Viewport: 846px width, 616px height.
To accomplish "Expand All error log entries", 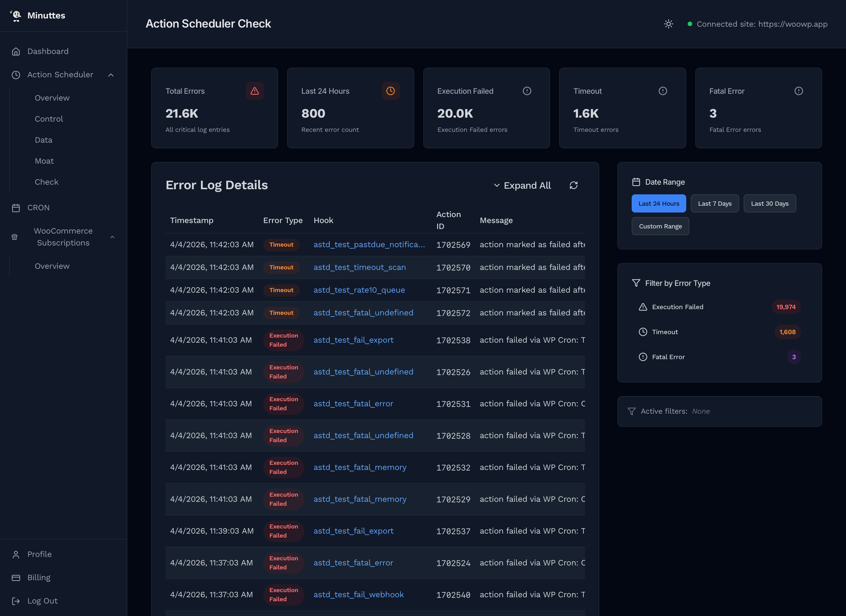I will pos(522,185).
